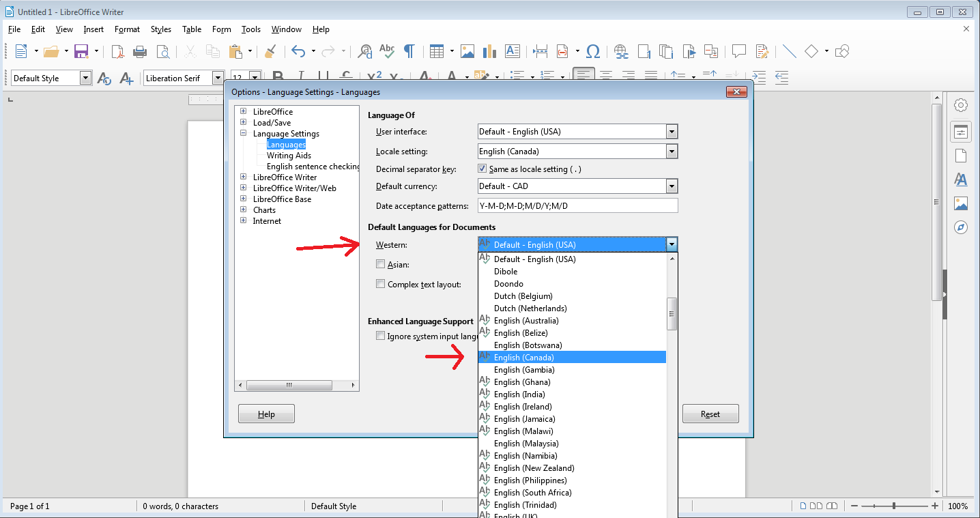Screen dimensions: 980x518
Task: Expand the Charts tree node
Action: click(244, 210)
